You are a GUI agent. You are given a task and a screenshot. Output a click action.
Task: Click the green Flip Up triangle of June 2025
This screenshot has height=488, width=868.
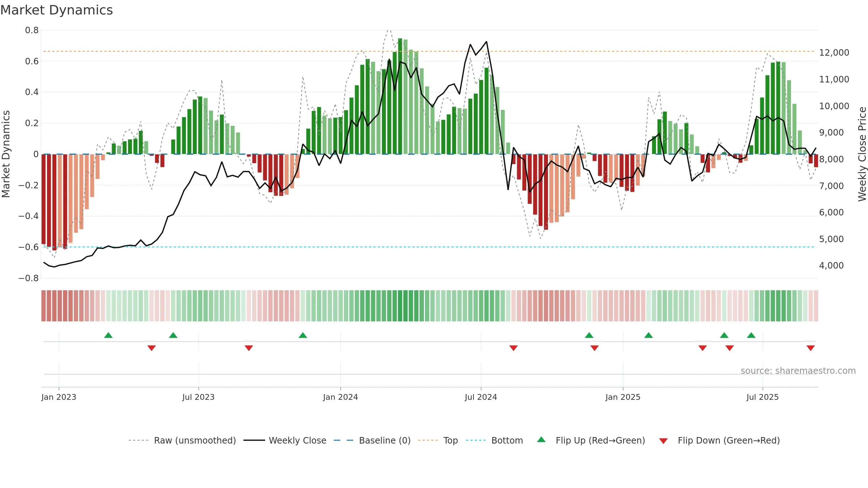(751, 335)
